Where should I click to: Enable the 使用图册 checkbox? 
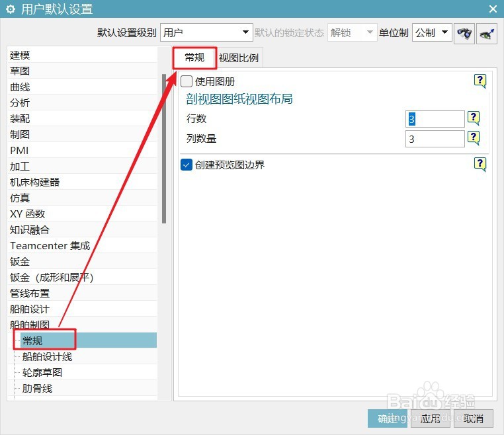pos(187,81)
